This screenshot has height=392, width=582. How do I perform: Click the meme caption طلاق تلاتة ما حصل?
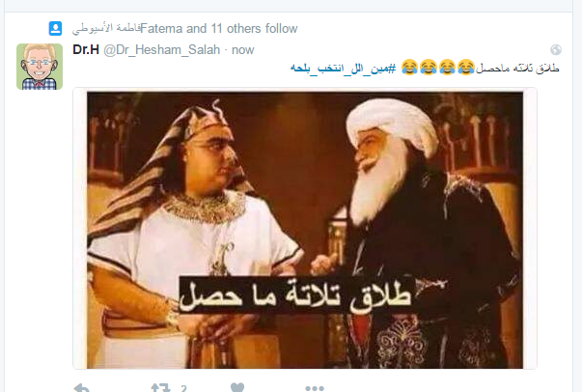[295, 295]
